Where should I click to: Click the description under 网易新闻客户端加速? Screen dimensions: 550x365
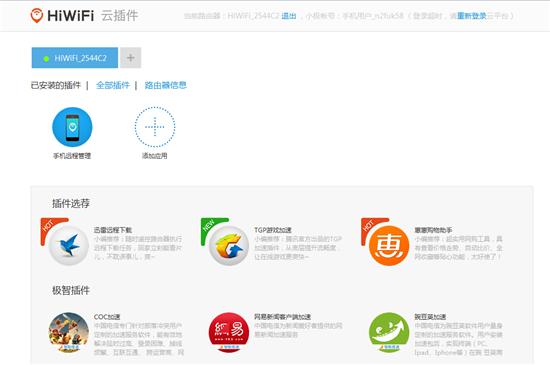(298, 330)
